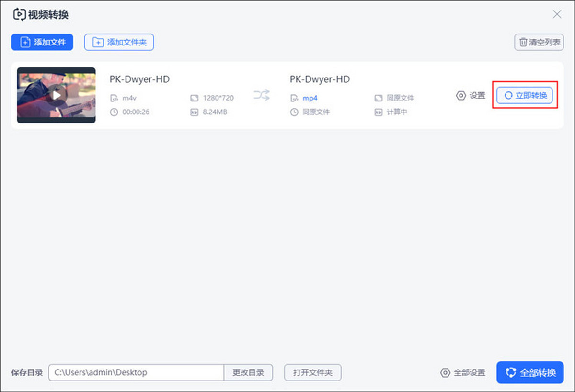Click the duration 00:00:26 text
The height and width of the screenshot is (392, 575).
click(x=136, y=112)
